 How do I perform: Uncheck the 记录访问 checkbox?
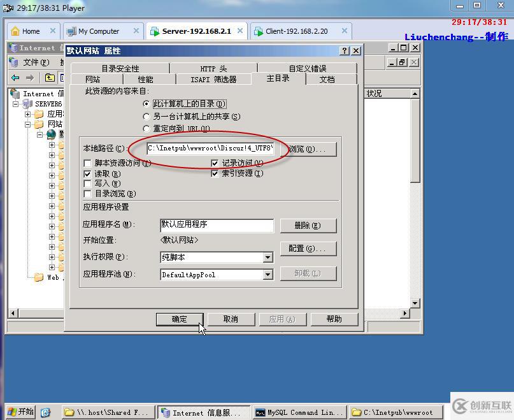215,163
